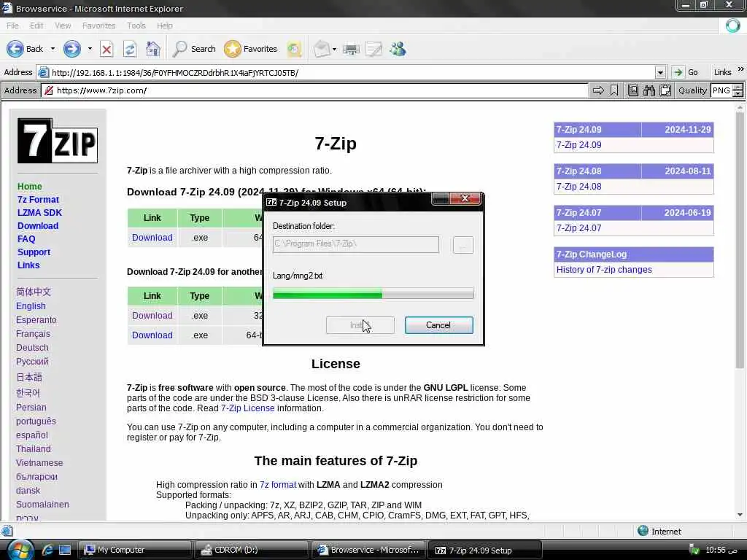Viewport: 747px width, 560px height.
Task: Click the Browservice binoculars find icon
Action: (649, 90)
